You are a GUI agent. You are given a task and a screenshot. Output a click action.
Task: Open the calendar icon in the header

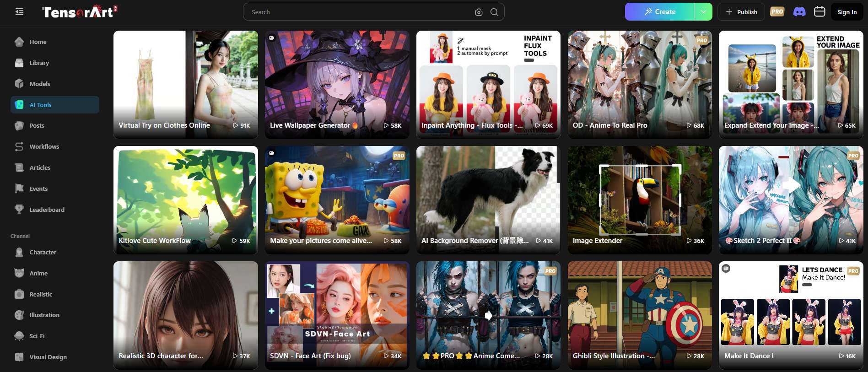pos(819,11)
